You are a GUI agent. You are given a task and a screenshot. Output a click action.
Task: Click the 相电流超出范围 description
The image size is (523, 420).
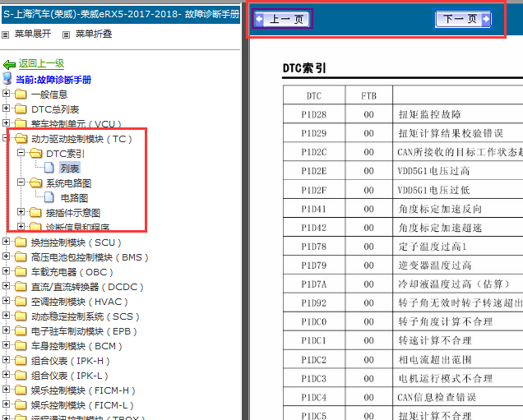pos(435,360)
